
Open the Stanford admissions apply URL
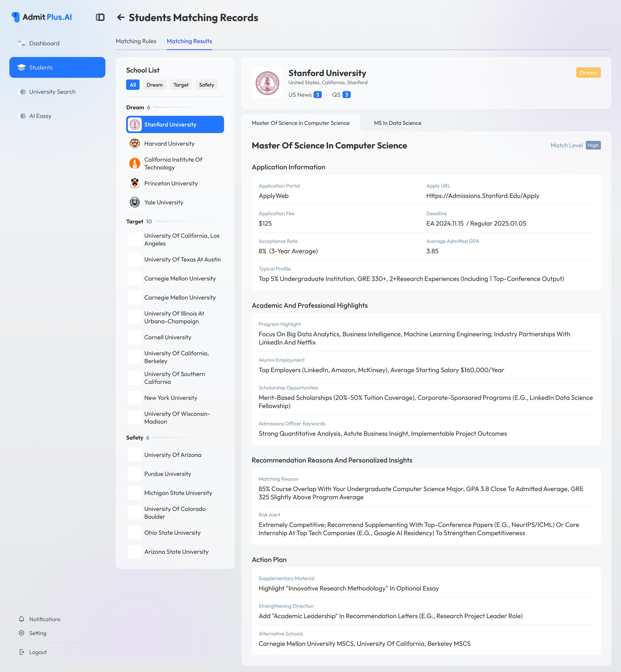tap(482, 196)
